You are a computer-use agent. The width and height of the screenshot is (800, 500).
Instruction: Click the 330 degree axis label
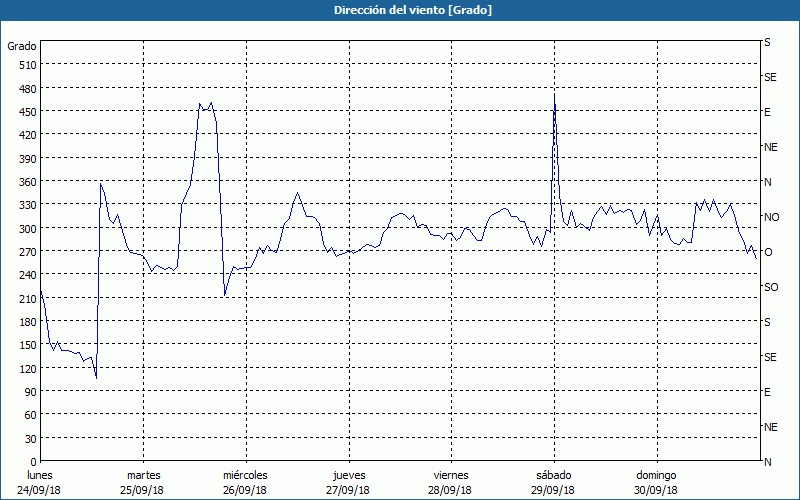pos(28,205)
